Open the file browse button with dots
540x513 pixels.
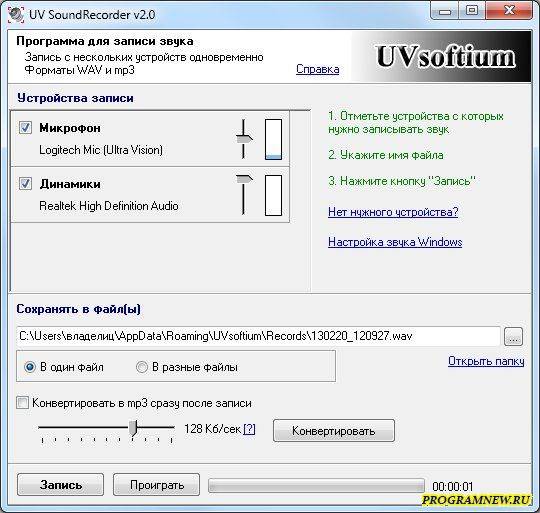point(513,336)
